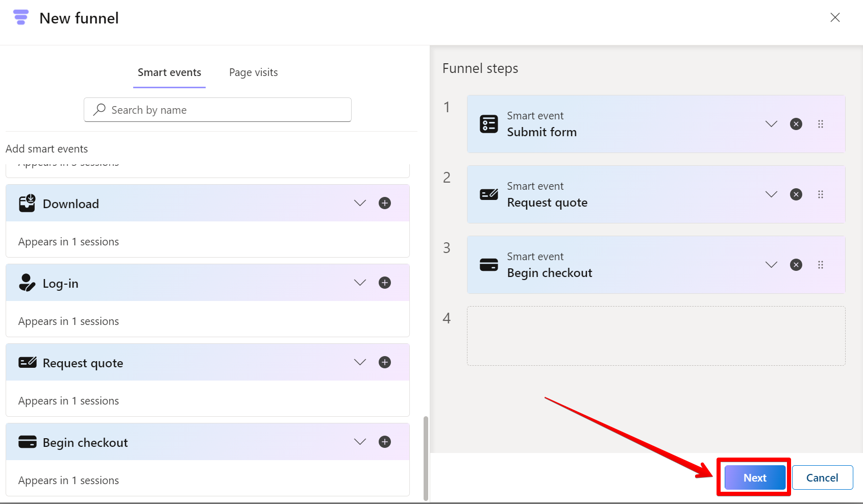
Task: Remove the Request quote step from the funnel
Action: click(x=796, y=194)
